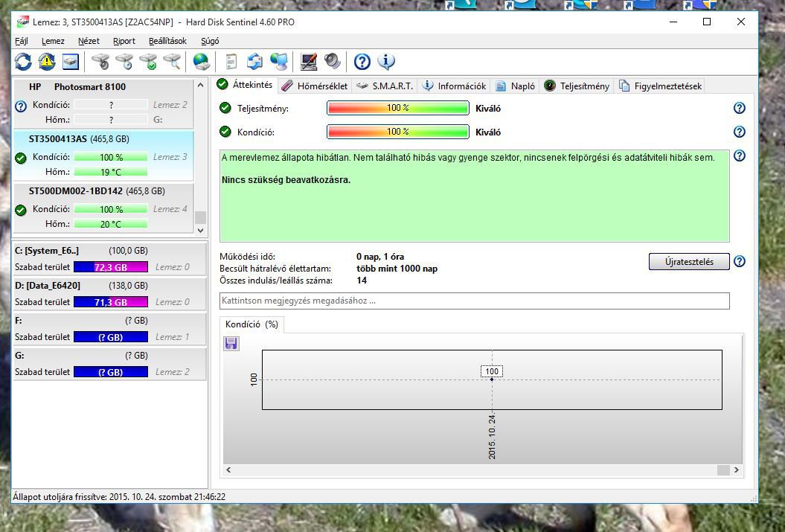Open the Lemez menu
The image size is (785, 532).
click(53, 41)
